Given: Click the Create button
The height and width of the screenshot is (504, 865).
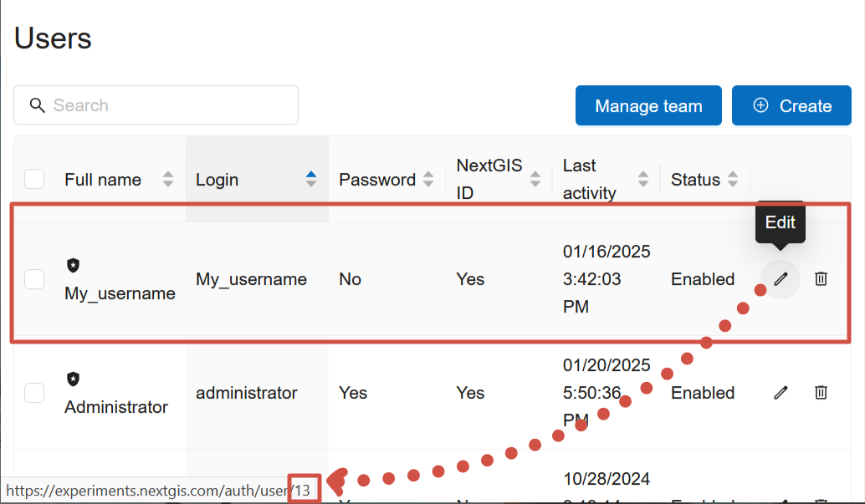Looking at the screenshot, I should pos(791,105).
